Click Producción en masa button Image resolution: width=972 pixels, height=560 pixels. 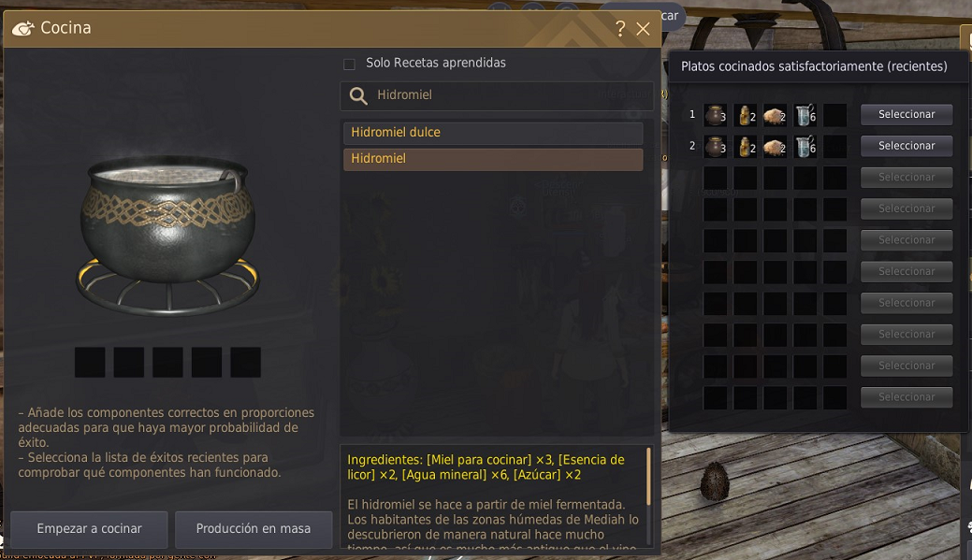(x=254, y=529)
